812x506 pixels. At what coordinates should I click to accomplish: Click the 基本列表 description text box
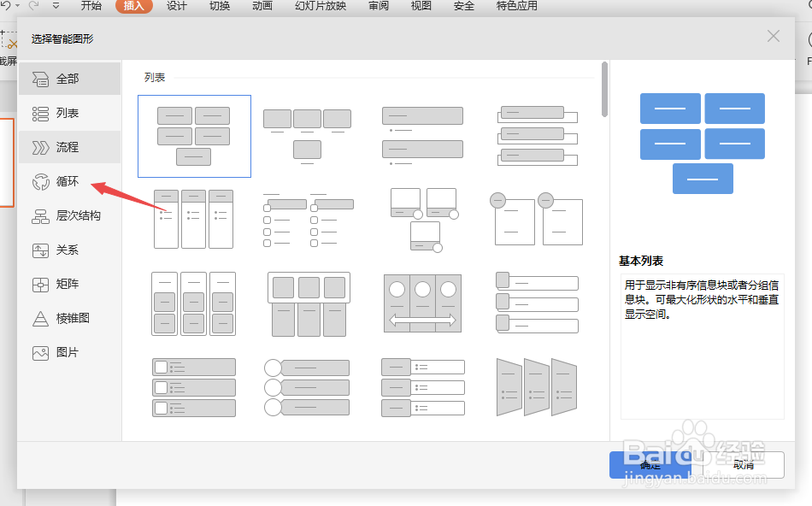click(x=703, y=346)
